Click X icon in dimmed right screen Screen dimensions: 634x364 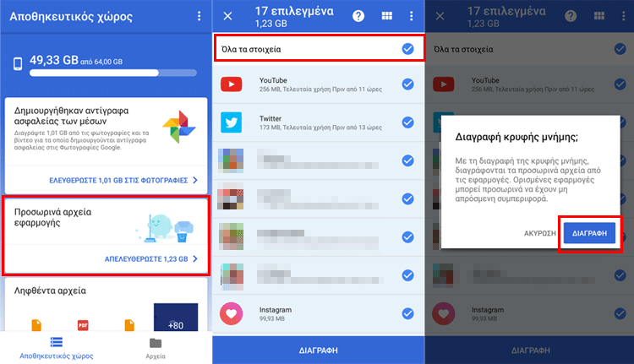[x=440, y=16]
